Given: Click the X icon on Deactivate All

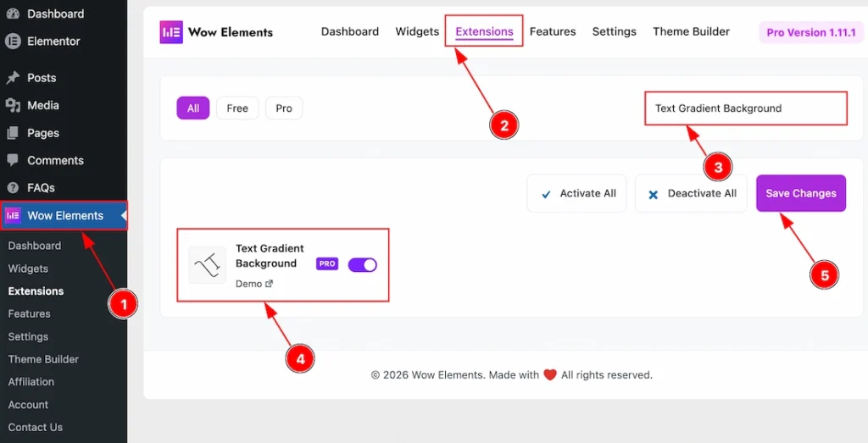Looking at the screenshot, I should coord(654,194).
